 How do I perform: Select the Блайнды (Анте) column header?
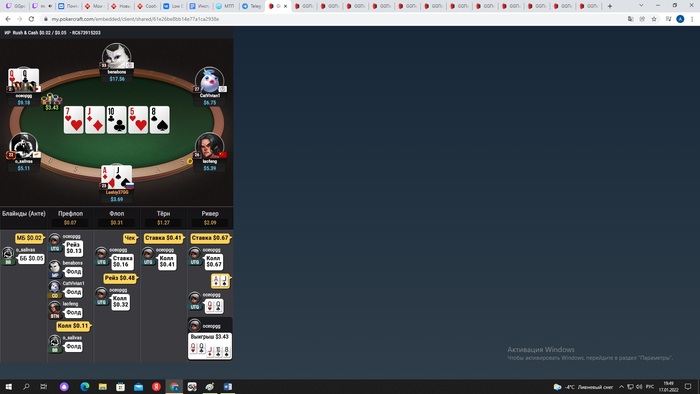pos(24,214)
